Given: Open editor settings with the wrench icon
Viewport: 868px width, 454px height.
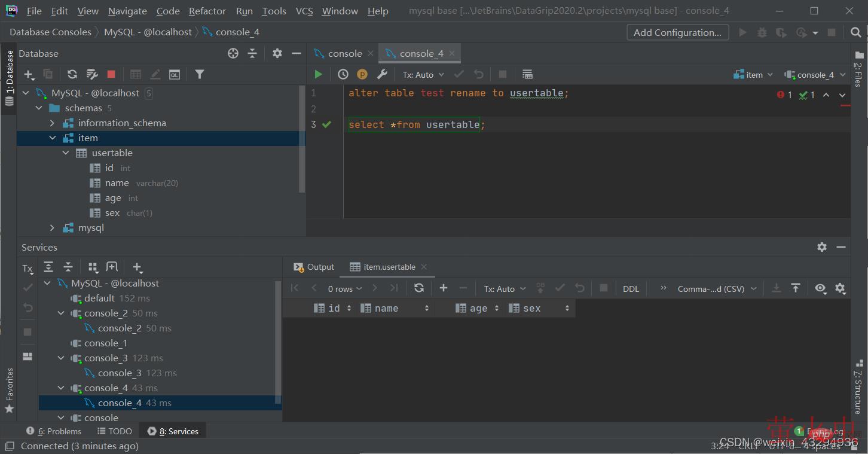Looking at the screenshot, I should (382, 74).
